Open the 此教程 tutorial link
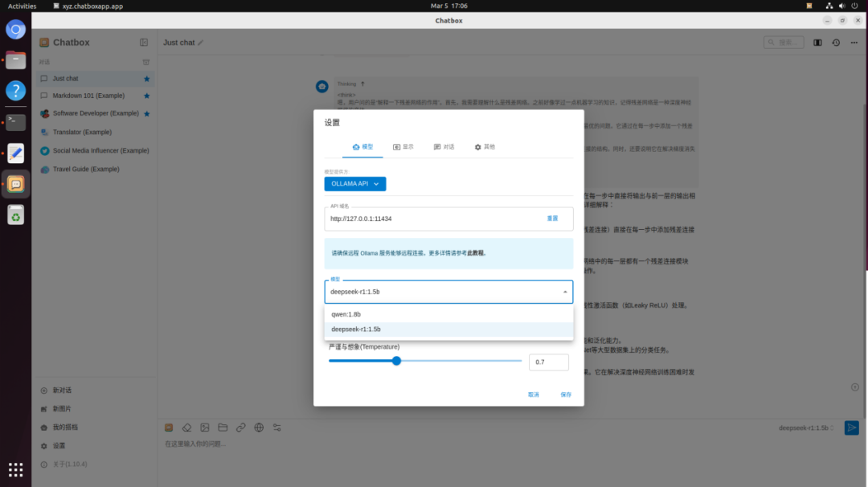 [x=476, y=253]
